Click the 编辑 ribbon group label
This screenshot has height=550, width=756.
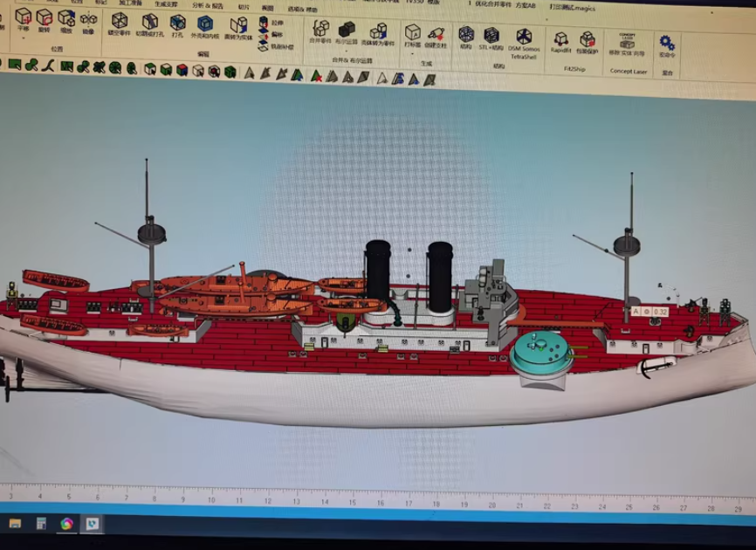203,54
